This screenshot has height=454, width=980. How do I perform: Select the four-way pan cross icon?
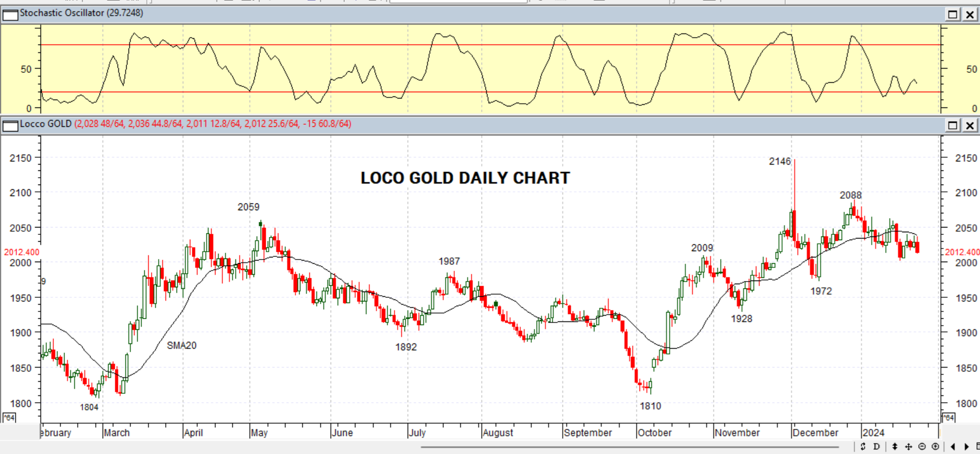tap(909, 447)
